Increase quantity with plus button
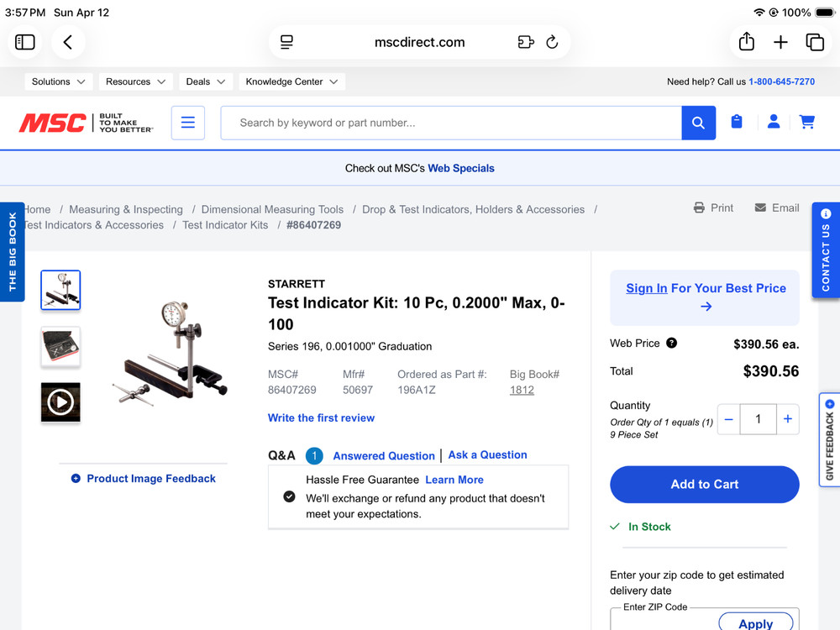The height and width of the screenshot is (630, 840). [x=787, y=419]
